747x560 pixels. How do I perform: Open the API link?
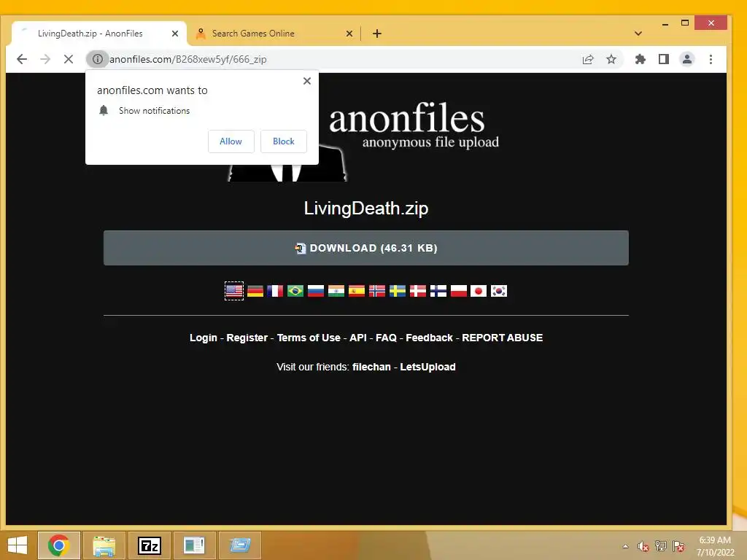[x=358, y=338]
